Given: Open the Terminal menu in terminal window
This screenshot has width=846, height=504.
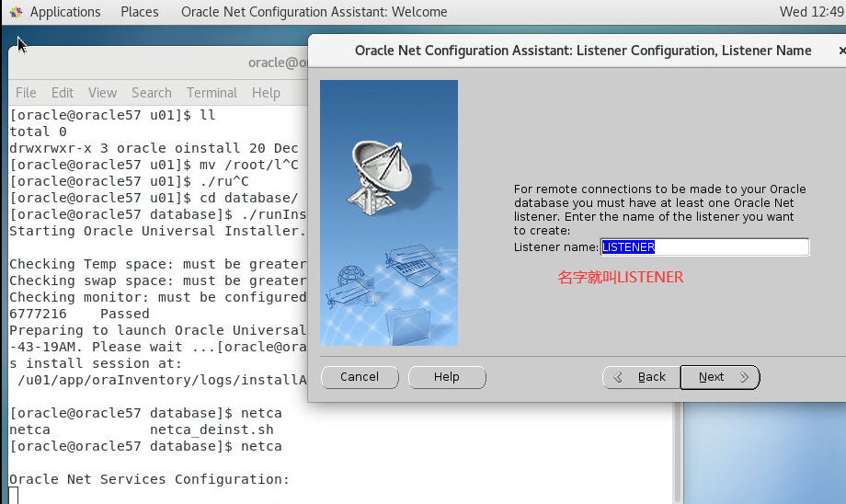Looking at the screenshot, I should tap(212, 93).
